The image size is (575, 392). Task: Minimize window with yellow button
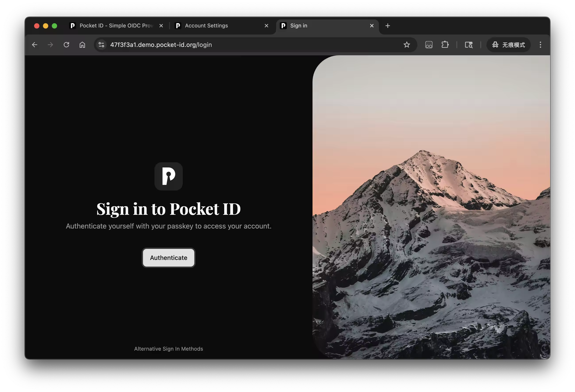click(46, 26)
